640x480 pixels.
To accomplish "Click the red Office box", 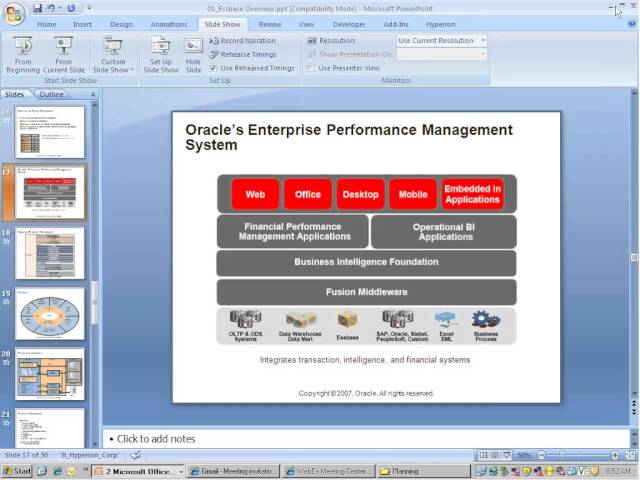I will point(308,194).
